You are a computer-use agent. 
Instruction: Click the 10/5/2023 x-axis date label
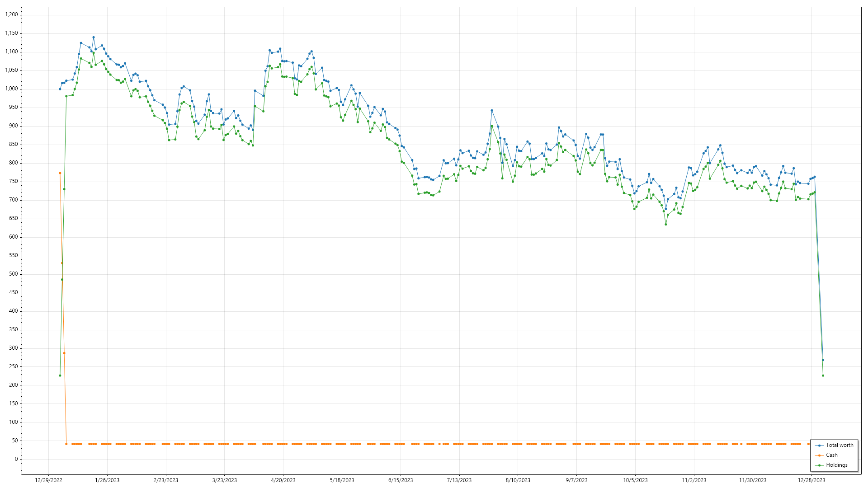635,480
